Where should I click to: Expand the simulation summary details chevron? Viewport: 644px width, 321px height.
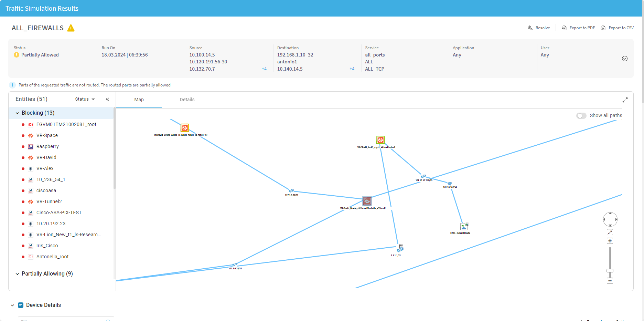625,59
